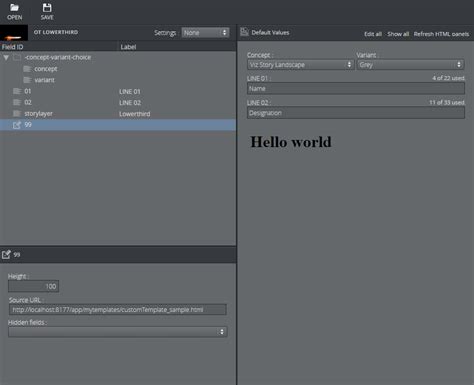Viewport: 474px width, 385px height.
Task: Select field 02 in the tree
Action: coord(118,102)
